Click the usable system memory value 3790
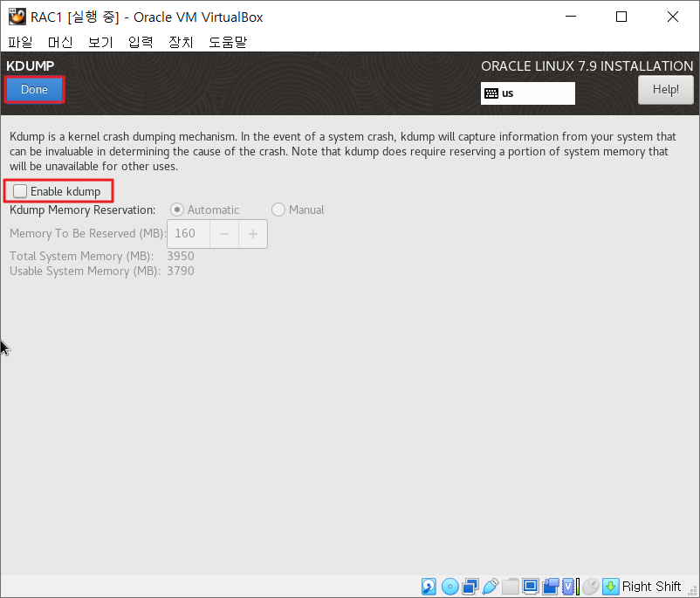 click(181, 271)
